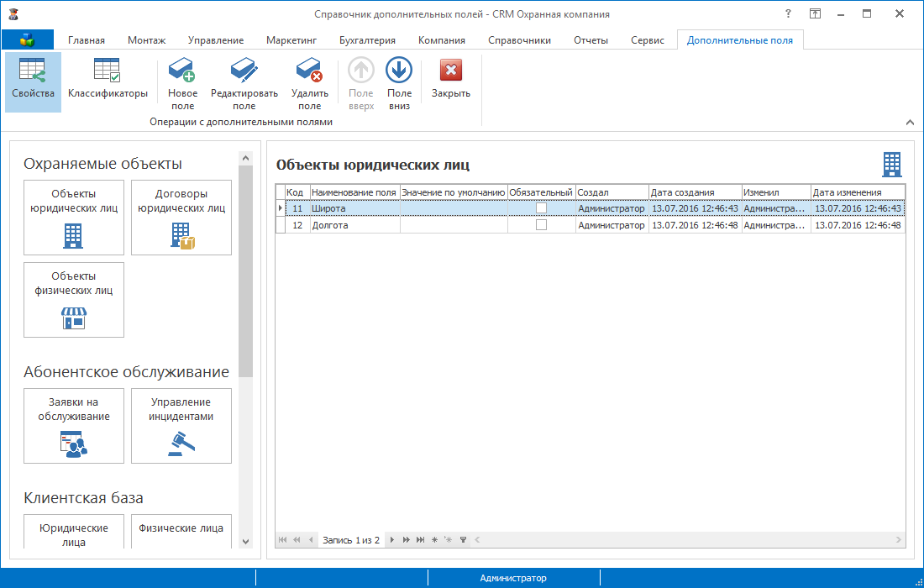Click the app icon in title bar
The image size is (924, 588).
13,14
